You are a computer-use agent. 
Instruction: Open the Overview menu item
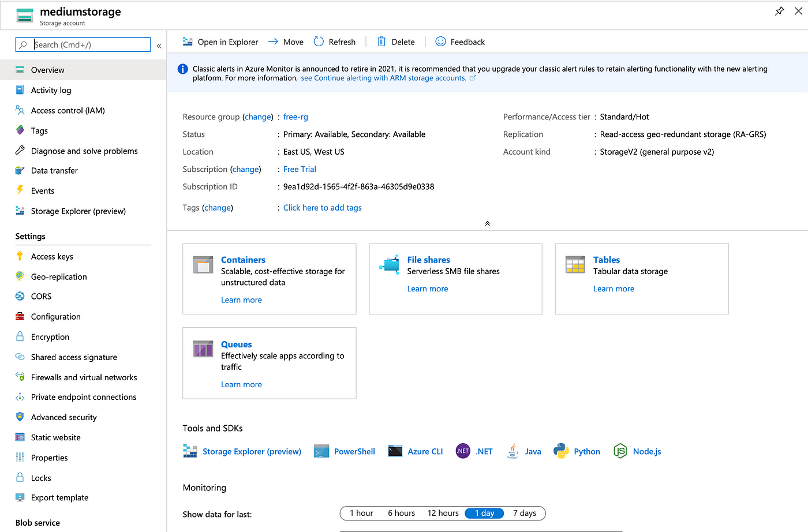(83, 70)
